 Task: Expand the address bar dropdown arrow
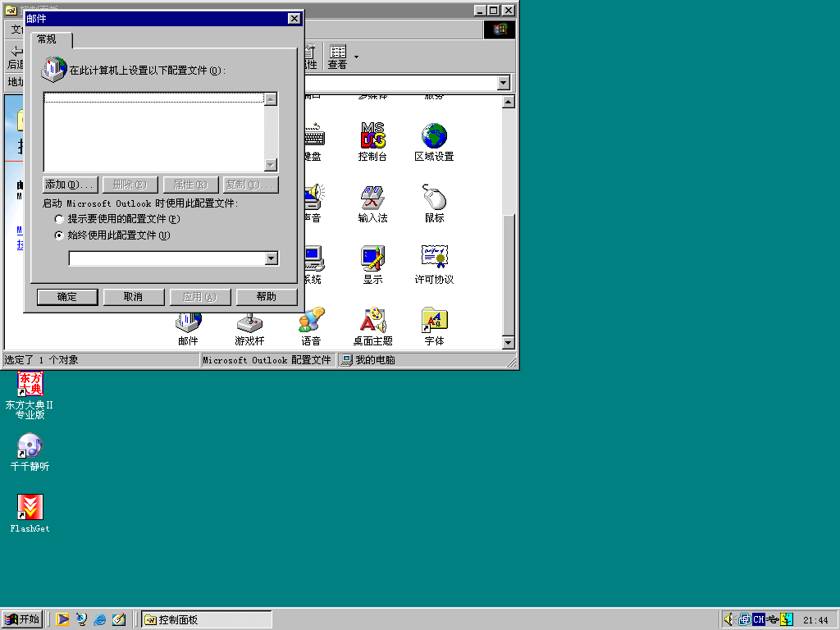coord(503,83)
